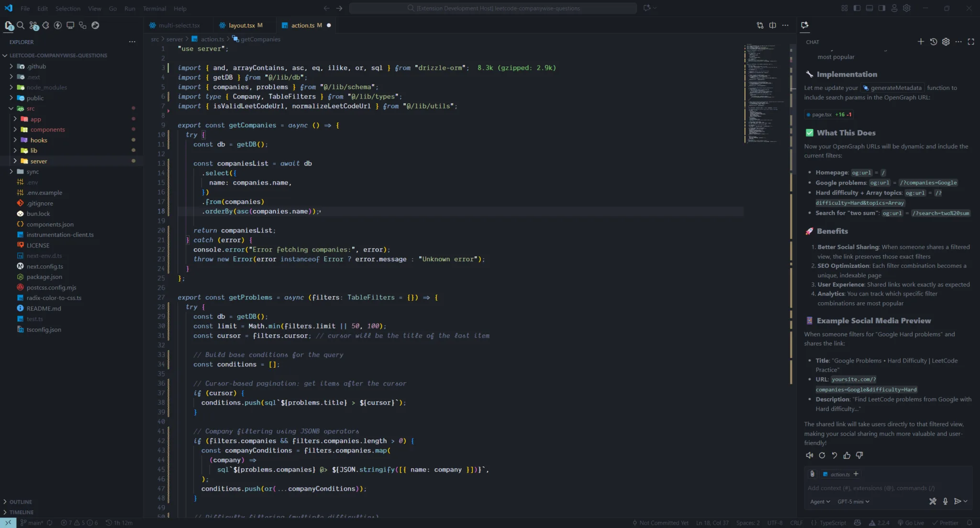This screenshot has width=980, height=528.
Task: Select server in the breadcrumb path
Action: pyautogui.click(x=174, y=39)
